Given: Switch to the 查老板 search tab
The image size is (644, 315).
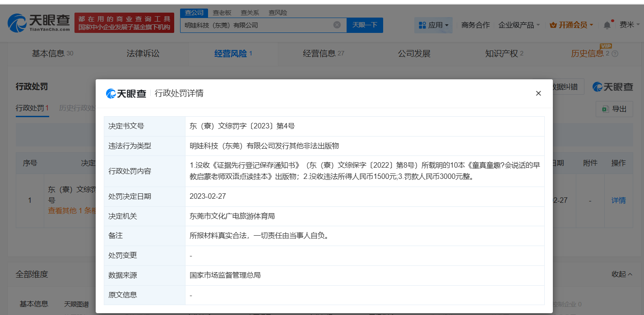Looking at the screenshot, I should pyautogui.click(x=222, y=13).
